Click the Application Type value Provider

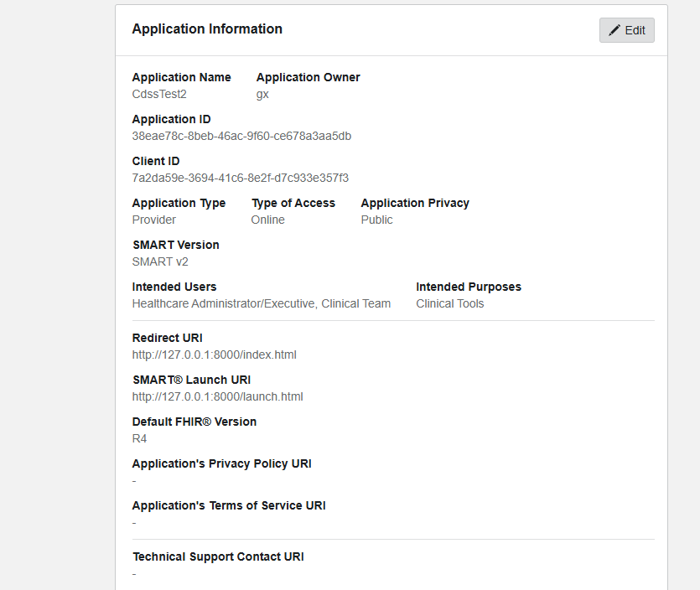(x=154, y=220)
